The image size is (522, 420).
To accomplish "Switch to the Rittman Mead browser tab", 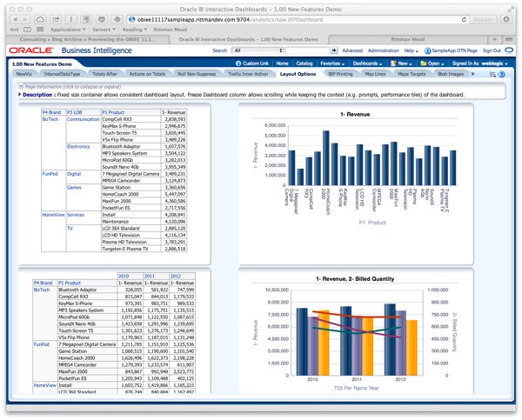I will pyautogui.click(x=408, y=39).
